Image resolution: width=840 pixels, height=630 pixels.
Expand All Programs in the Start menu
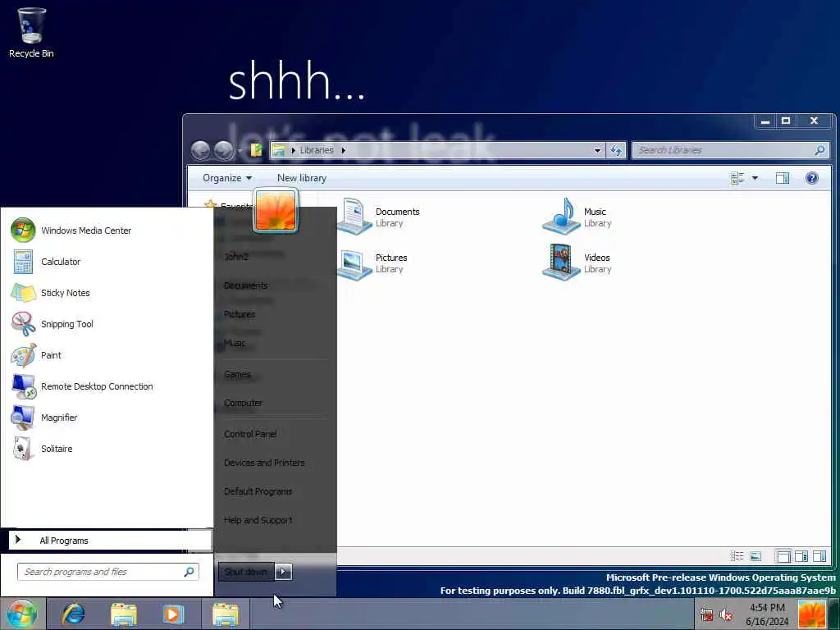110,540
